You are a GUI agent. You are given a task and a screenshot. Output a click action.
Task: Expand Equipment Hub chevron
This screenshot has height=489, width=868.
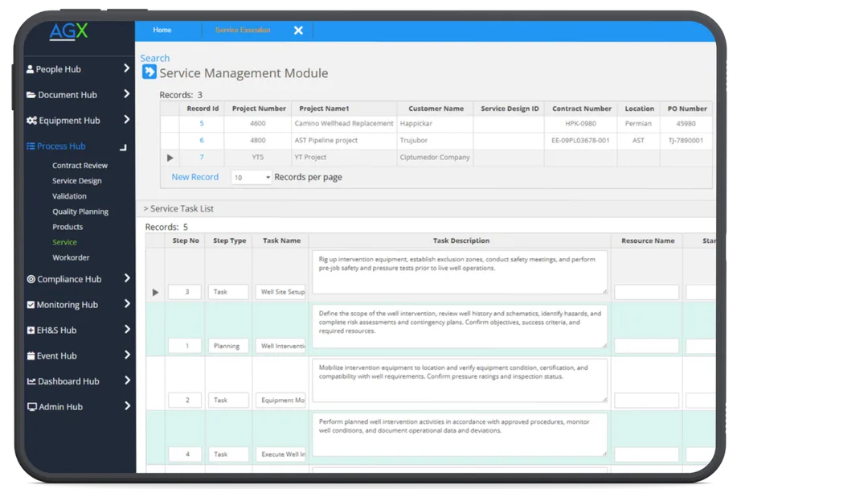click(x=126, y=119)
